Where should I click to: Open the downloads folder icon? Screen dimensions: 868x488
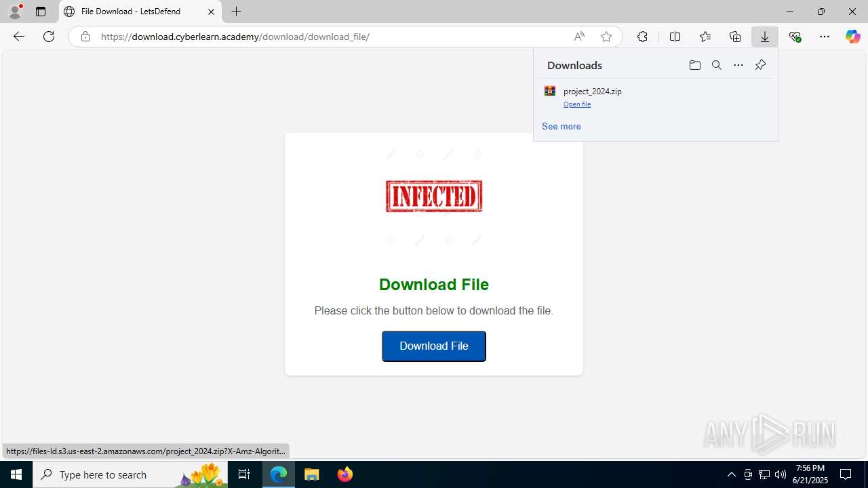click(x=694, y=65)
